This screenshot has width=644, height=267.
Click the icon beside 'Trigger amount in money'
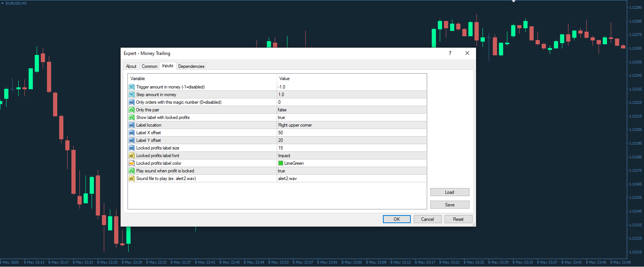pyautogui.click(x=132, y=87)
